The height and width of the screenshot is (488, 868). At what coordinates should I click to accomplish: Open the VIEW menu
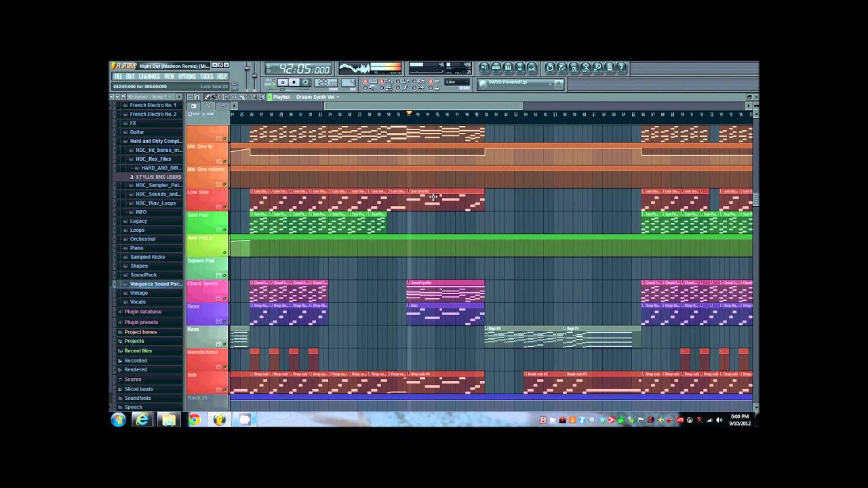coord(169,77)
